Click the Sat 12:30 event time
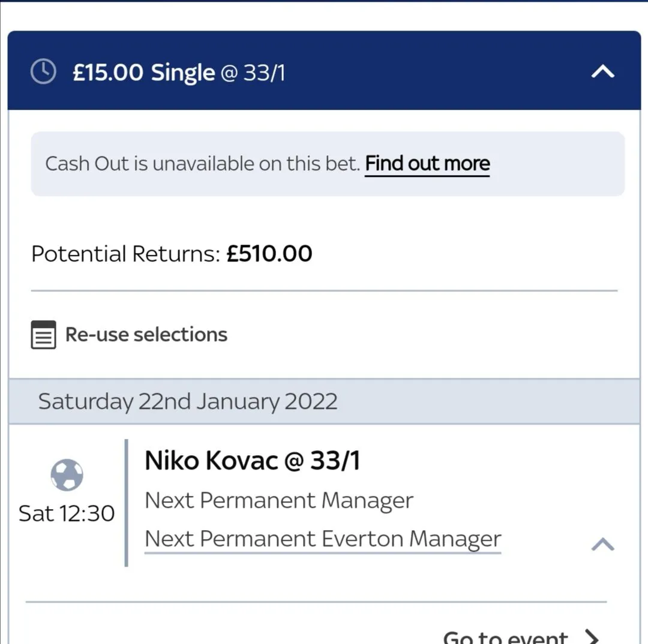This screenshot has width=648, height=644. [67, 514]
